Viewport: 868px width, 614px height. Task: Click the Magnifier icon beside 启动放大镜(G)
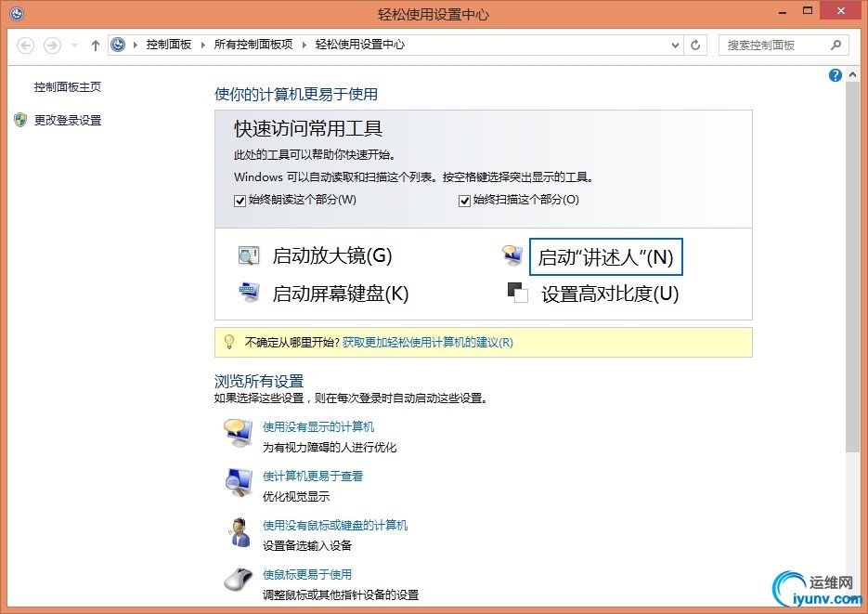point(249,255)
